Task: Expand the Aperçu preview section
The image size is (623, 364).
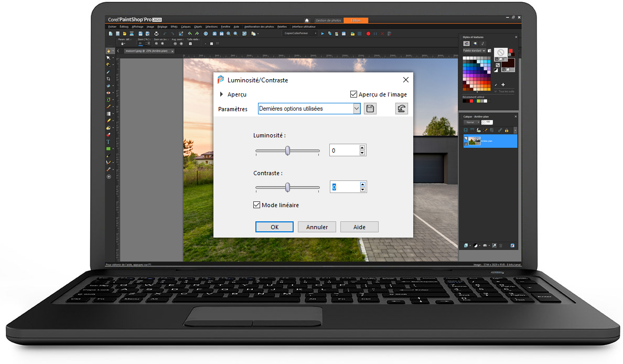Action: [222, 94]
